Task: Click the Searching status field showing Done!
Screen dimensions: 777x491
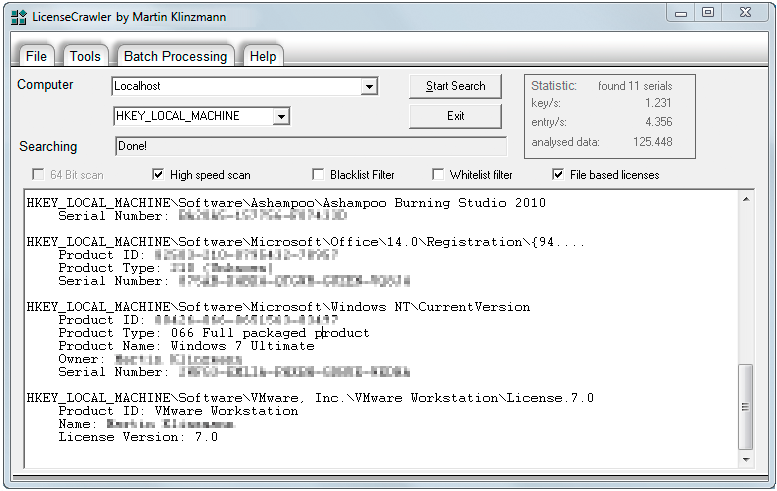Action: (310, 146)
